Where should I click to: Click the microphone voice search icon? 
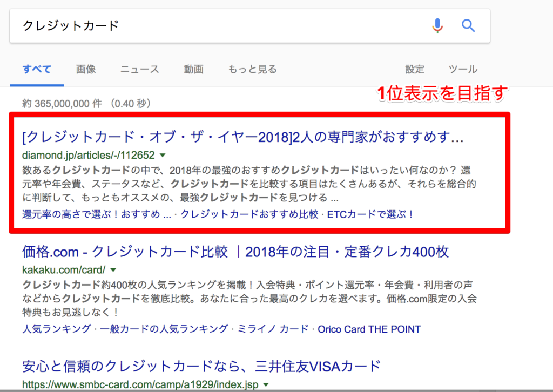pyautogui.click(x=437, y=26)
